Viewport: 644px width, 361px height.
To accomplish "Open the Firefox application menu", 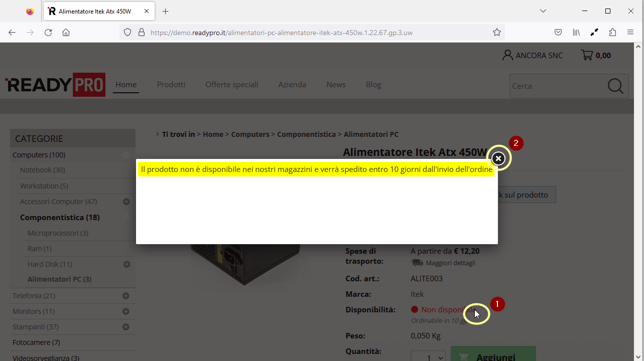I will [x=630, y=32].
